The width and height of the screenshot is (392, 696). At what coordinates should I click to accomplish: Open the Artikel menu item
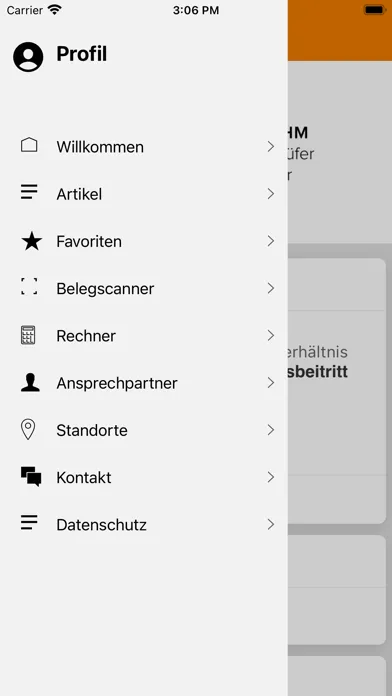(144, 194)
